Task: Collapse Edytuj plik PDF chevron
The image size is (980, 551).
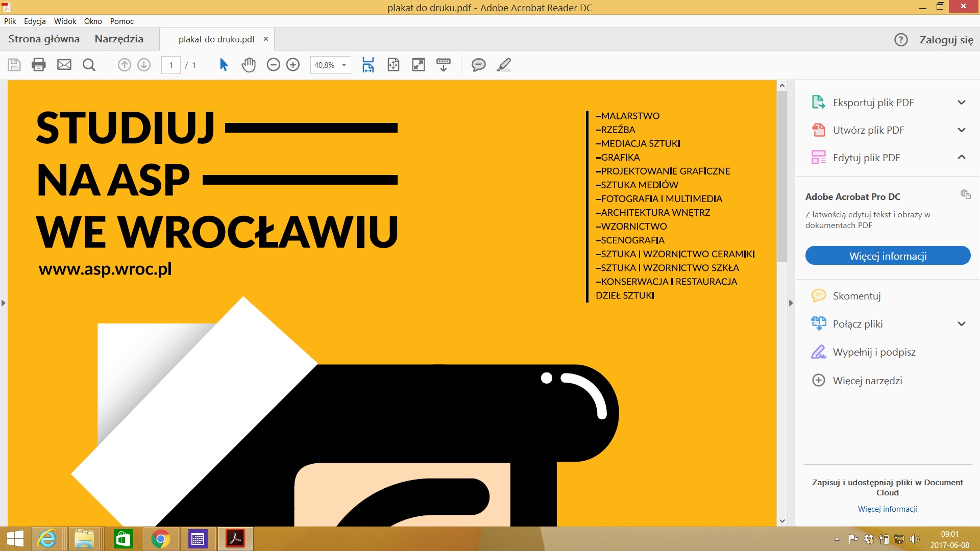Action: 962,157
